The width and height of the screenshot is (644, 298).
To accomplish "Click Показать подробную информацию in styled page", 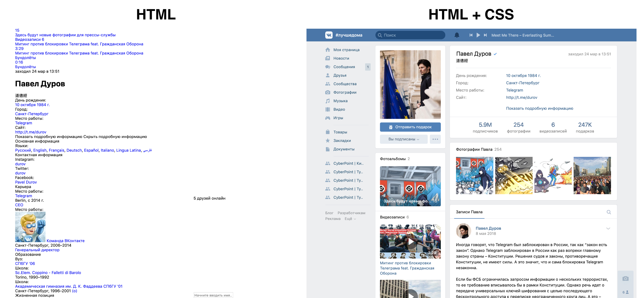I will click(x=539, y=108).
